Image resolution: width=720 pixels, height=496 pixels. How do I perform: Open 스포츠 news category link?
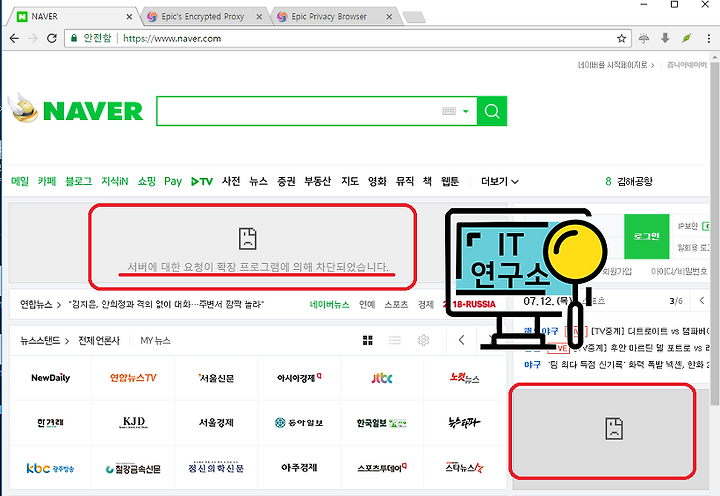[x=396, y=304]
